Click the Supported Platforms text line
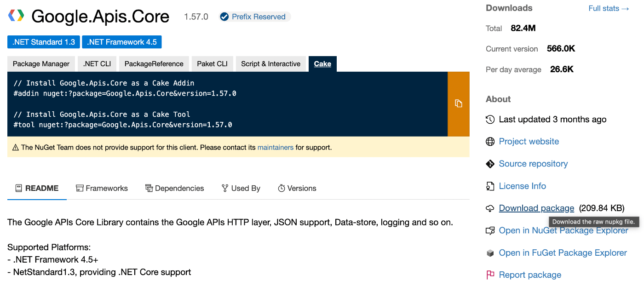This screenshot has height=287, width=644. point(49,247)
